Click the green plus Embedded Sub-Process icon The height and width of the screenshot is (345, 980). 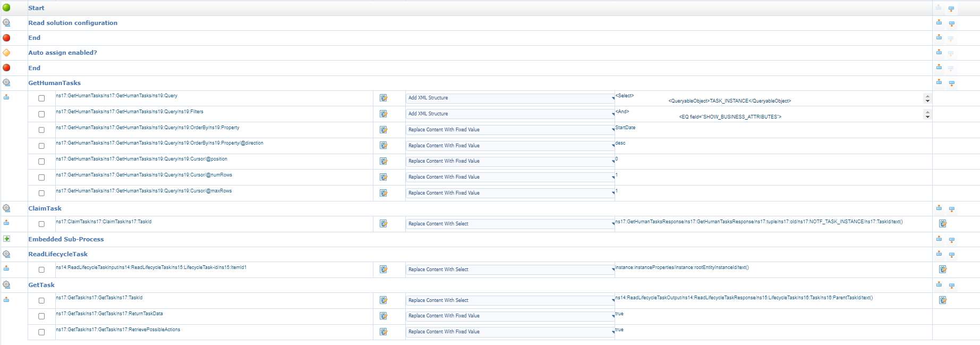6,239
